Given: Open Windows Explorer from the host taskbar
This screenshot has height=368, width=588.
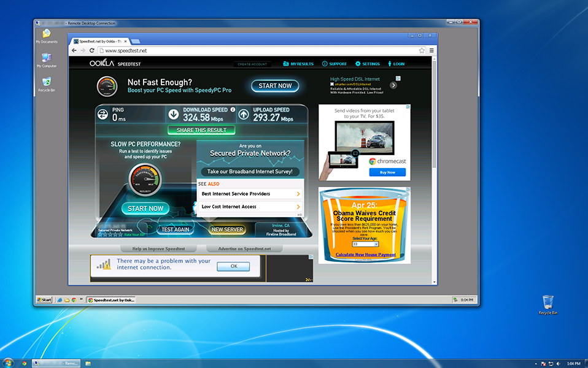Looking at the screenshot, I should tap(88, 363).
